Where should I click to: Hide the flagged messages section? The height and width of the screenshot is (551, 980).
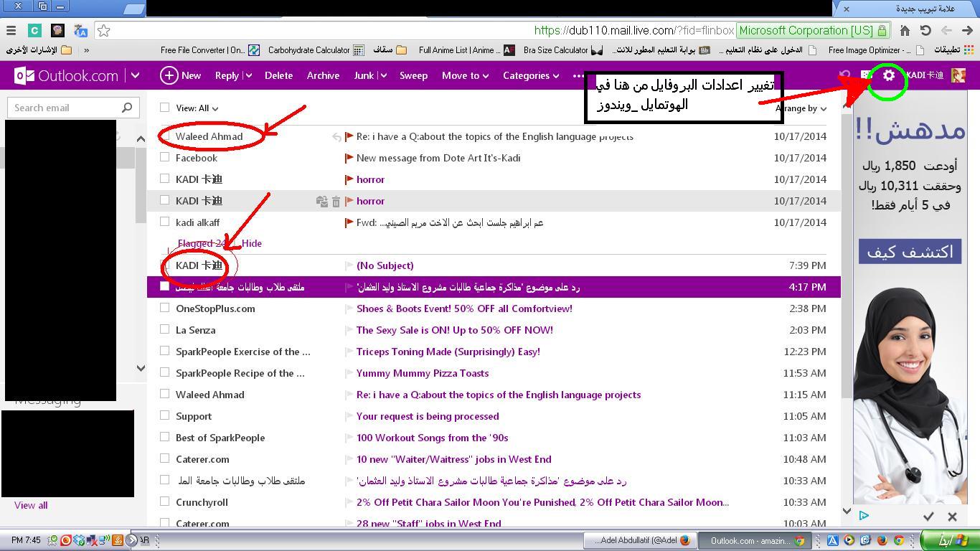click(x=252, y=243)
